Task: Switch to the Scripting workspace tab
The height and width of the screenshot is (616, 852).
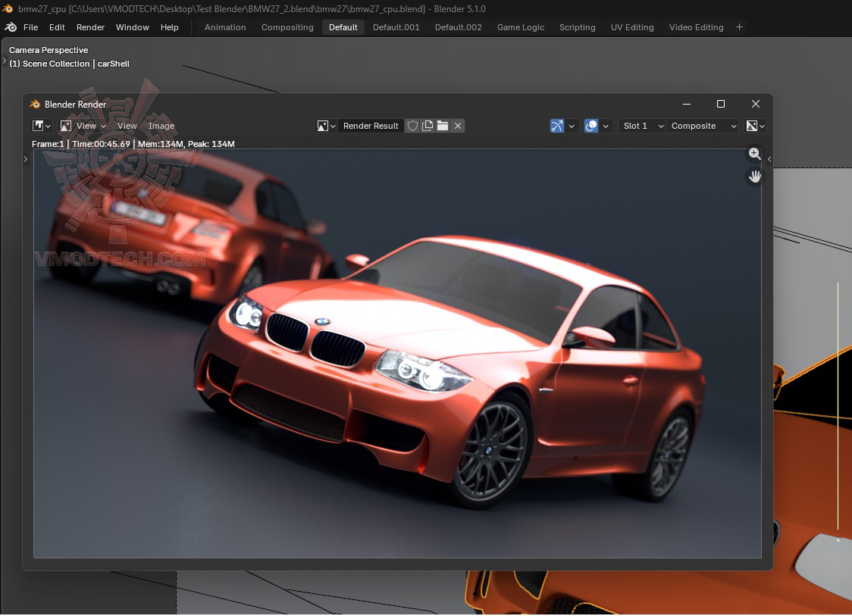Action: pos(577,27)
